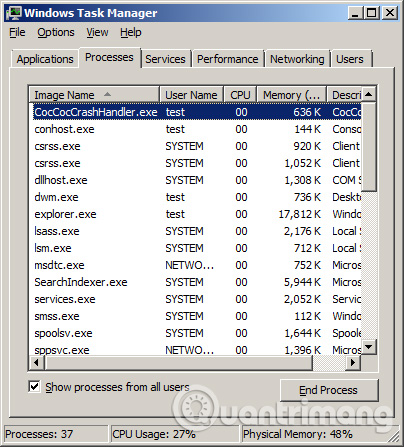Viewport: 404px width, 447px height.
Task: Click the Task Manager title bar icon
Action: coord(14,13)
